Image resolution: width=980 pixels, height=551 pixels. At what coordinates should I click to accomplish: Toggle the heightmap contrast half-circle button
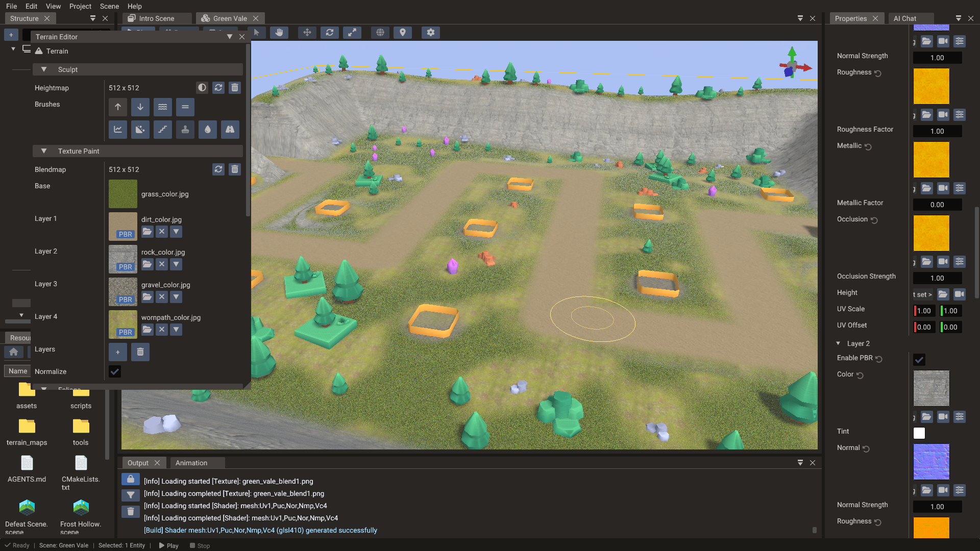[x=202, y=88]
